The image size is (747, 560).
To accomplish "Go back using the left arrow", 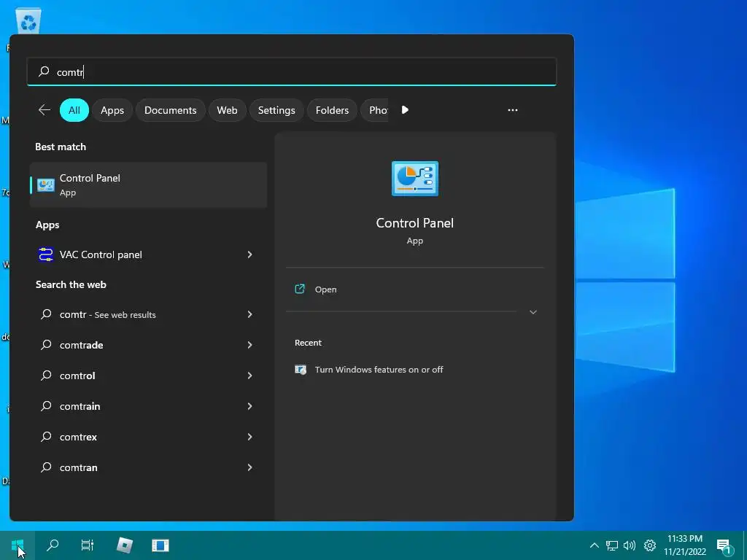I will coord(44,110).
